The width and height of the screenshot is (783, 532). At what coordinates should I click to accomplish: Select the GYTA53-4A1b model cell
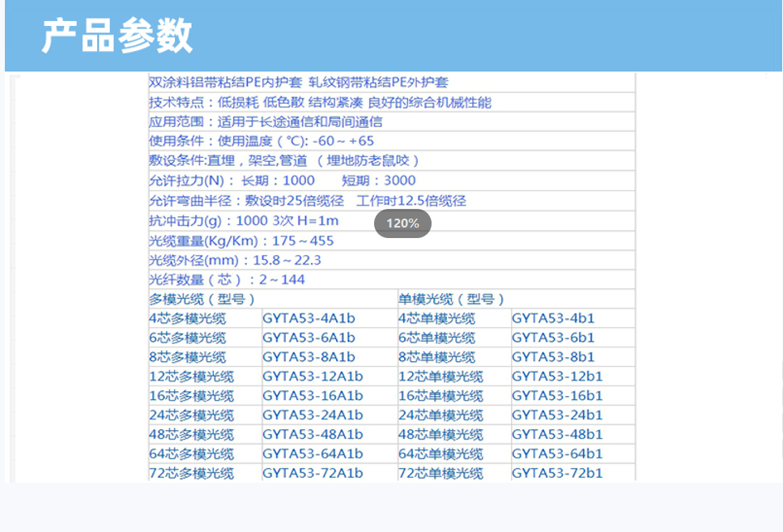point(309,318)
